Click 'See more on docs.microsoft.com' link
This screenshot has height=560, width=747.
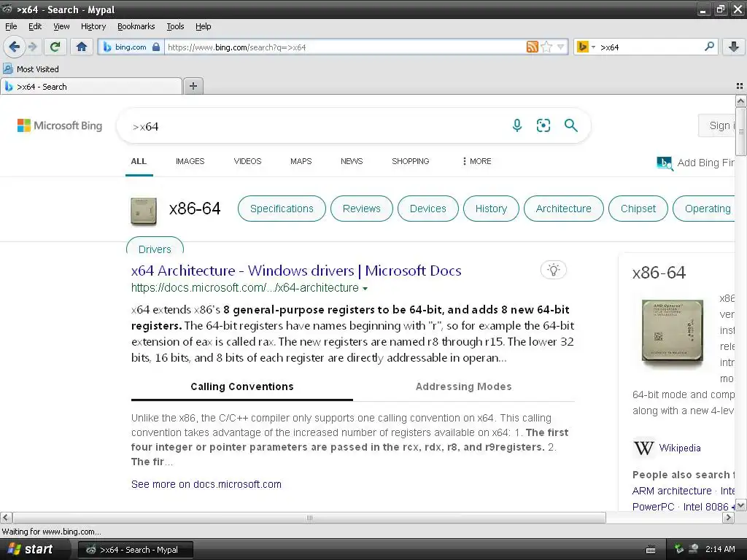[206, 484]
